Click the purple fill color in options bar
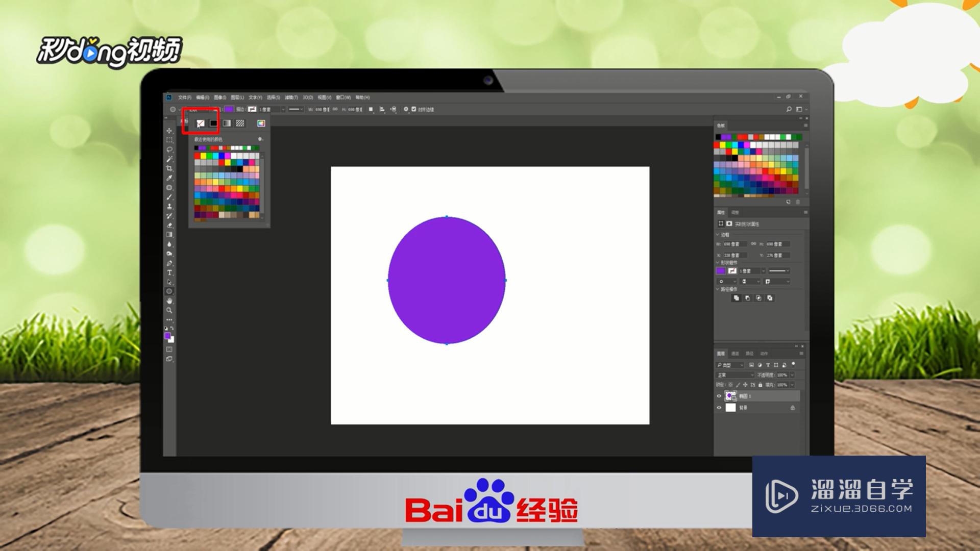 pos(229,109)
